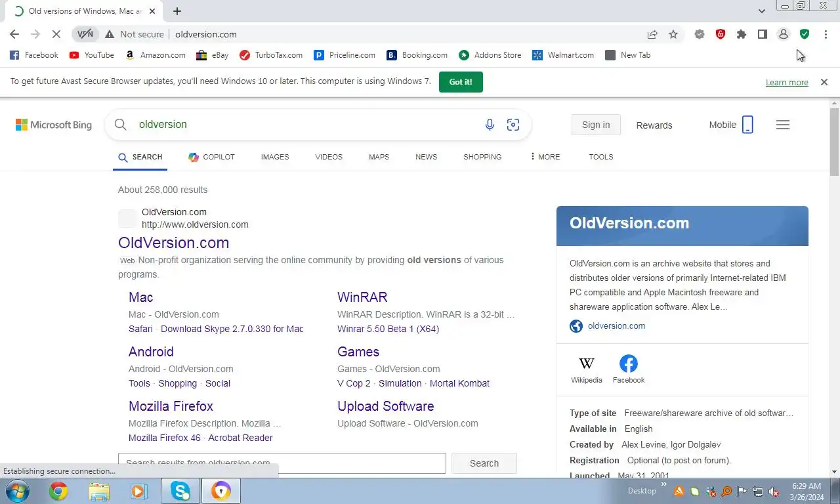Open the Priceline.com bookmark
The height and width of the screenshot is (504, 840).
coord(345,55)
